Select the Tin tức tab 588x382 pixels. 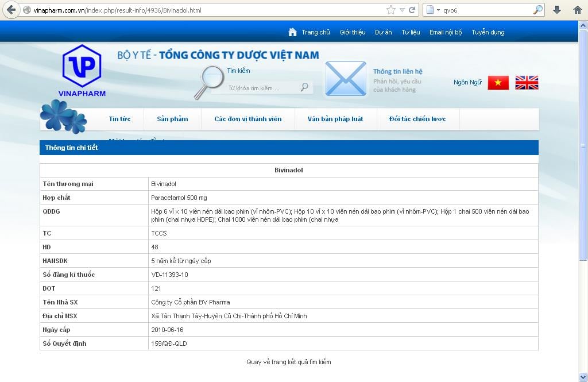click(x=119, y=119)
